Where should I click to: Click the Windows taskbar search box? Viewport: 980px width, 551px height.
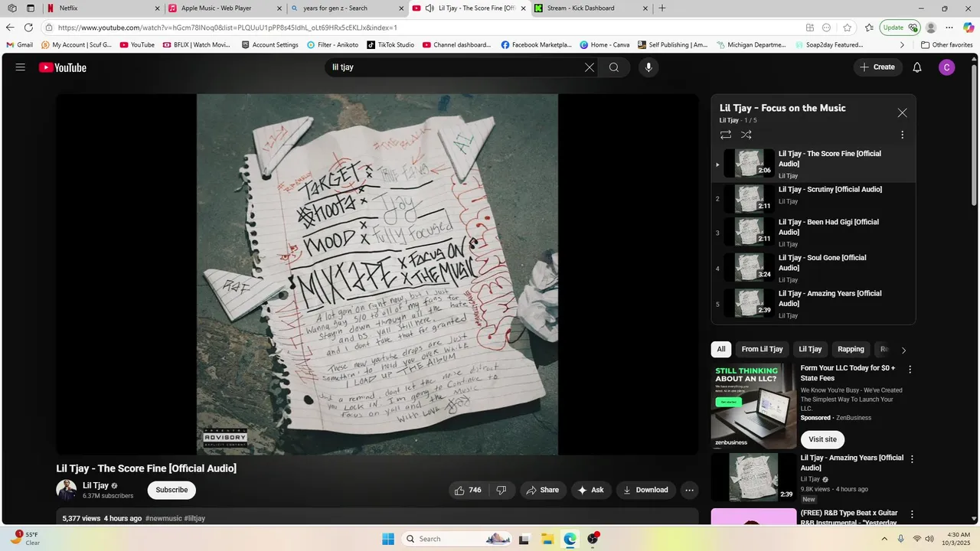coord(456,539)
